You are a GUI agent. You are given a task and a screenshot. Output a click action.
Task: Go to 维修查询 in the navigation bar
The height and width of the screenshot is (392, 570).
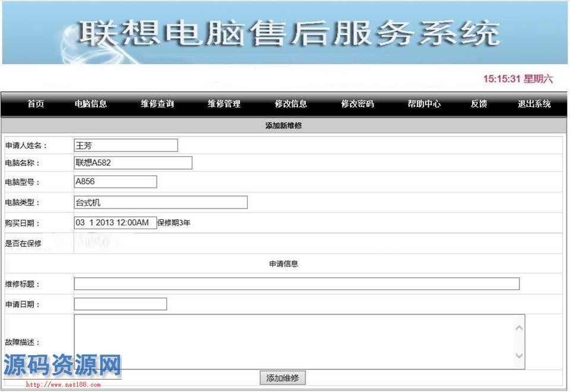point(157,104)
